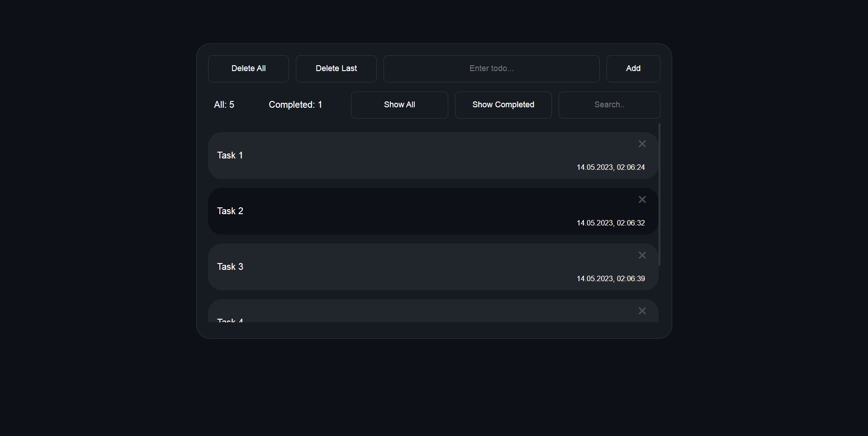
Task: Click the X icon on Task 3
Action: [x=642, y=255]
